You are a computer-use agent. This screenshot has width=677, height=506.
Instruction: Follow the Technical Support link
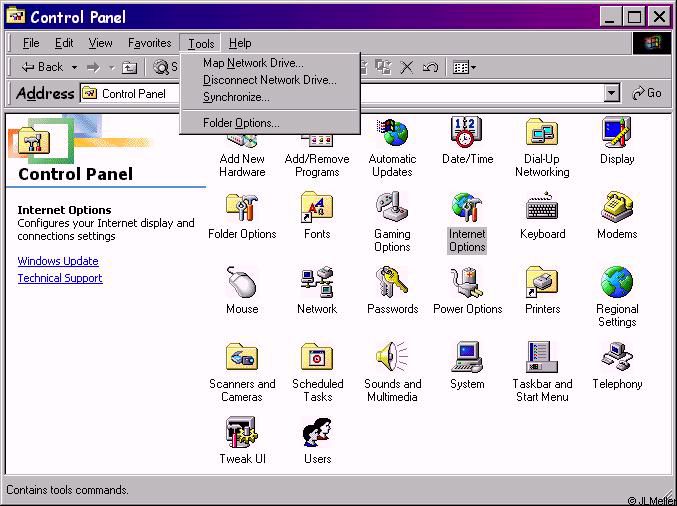pyautogui.click(x=60, y=278)
